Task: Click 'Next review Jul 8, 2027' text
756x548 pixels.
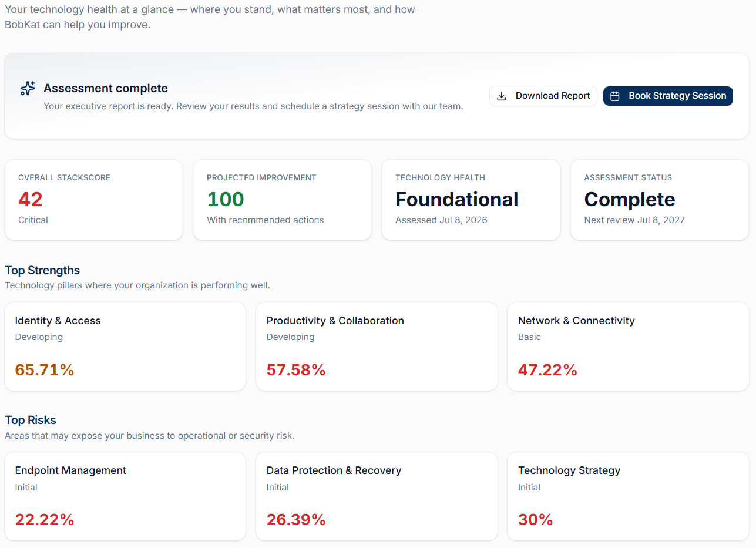Action: pyautogui.click(x=634, y=220)
